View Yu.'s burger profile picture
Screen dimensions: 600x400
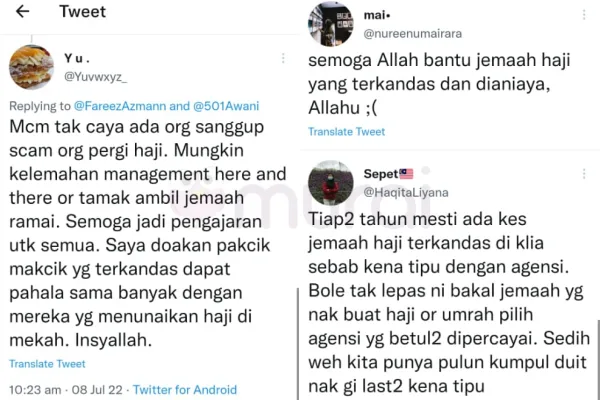pos(31,67)
